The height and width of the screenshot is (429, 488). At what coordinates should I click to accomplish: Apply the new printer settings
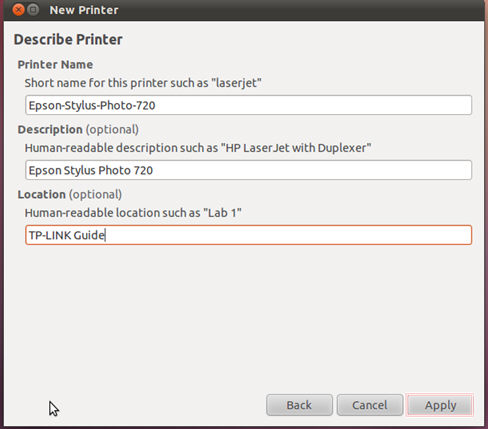tap(440, 405)
